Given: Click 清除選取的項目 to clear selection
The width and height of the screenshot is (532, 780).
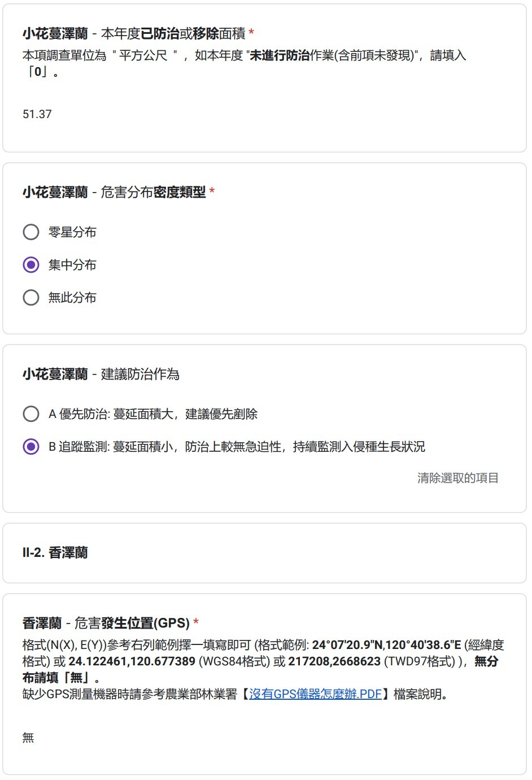Looking at the screenshot, I should coord(457,478).
